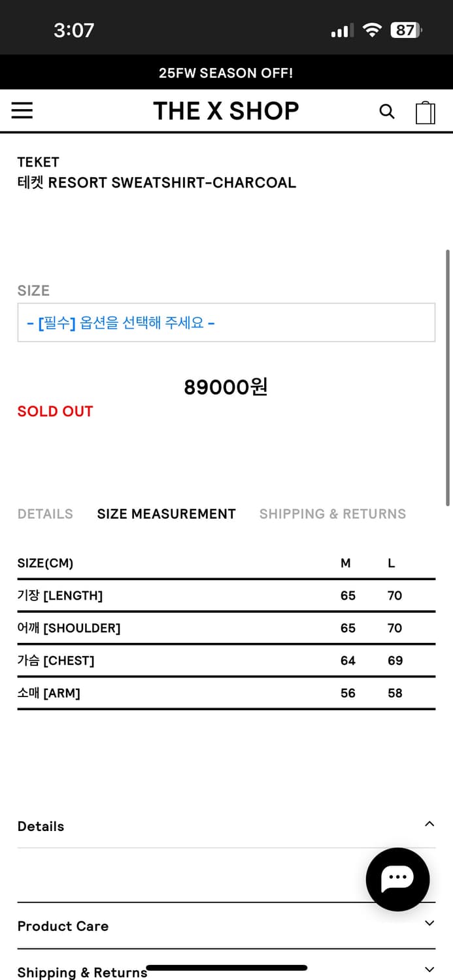Open the hamburger navigation menu
This screenshot has height=980, width=453.
[22, 111]
